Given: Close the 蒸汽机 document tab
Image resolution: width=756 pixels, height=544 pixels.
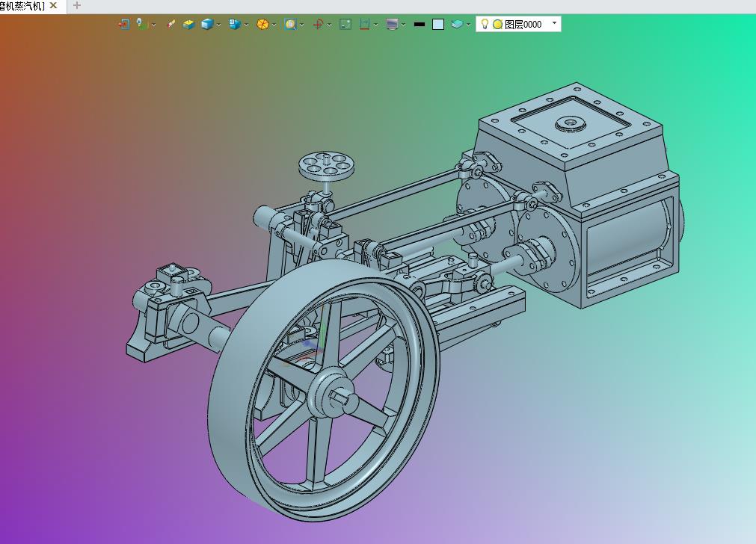Looking at the screenshot, I should pyautogui.click(x=54, y=6).
